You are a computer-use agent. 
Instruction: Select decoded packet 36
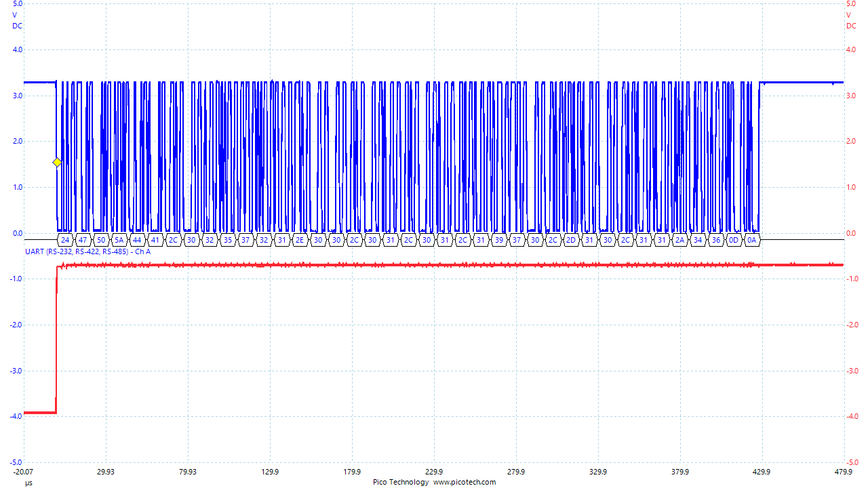715,240
